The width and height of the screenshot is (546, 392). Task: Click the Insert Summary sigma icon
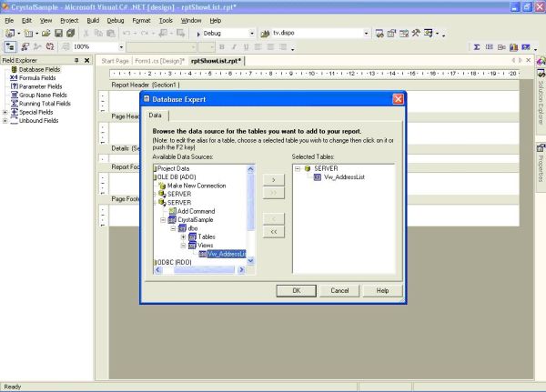[477, 47]
